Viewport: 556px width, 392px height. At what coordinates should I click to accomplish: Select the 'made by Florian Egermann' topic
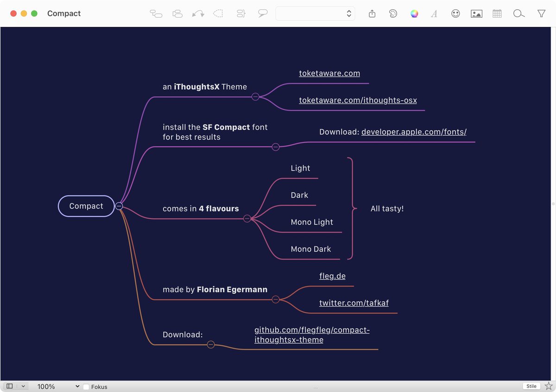tap(215, 290)
